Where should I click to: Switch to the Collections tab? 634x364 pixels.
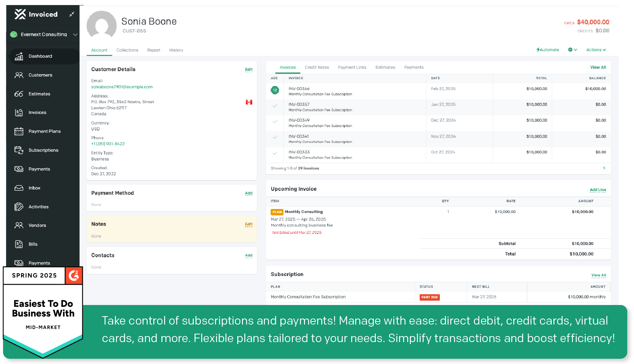(x=127, y=50)
